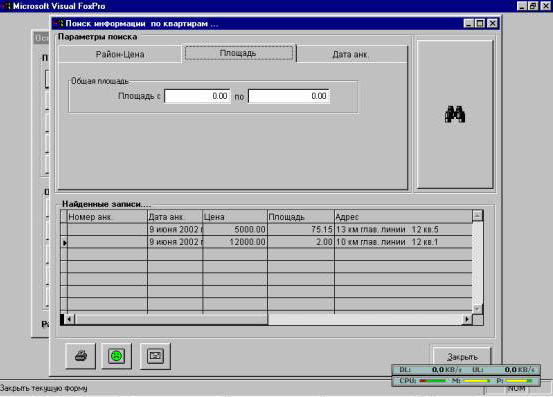Viewport: 553px width, 397px height.
Task: Click the grid's scroll down arrow
Action: tap(478, 309)
